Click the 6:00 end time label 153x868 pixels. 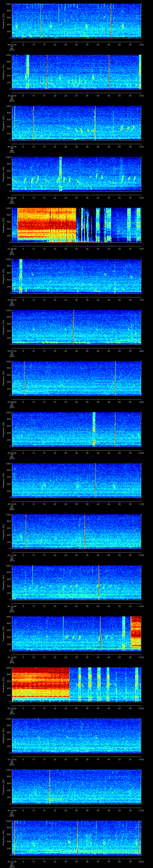coord(141,249)
